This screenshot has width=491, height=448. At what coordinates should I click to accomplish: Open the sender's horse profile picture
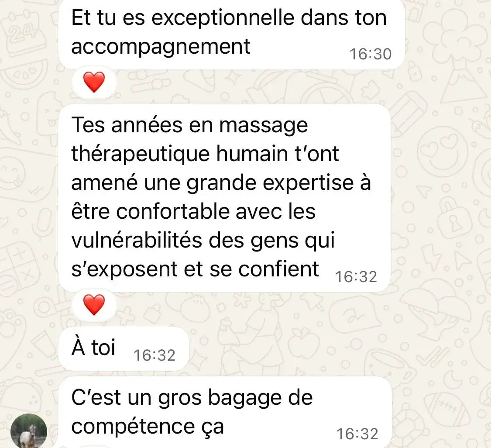tap(29, 431)
